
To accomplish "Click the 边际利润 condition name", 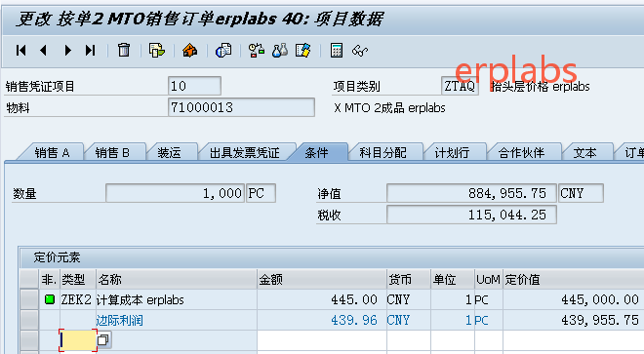I will (119, 320).
